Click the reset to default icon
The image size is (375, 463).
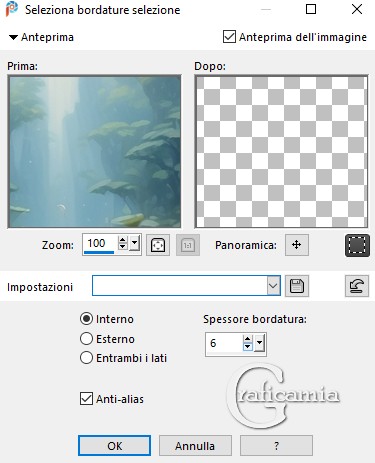tap(357, 286)
